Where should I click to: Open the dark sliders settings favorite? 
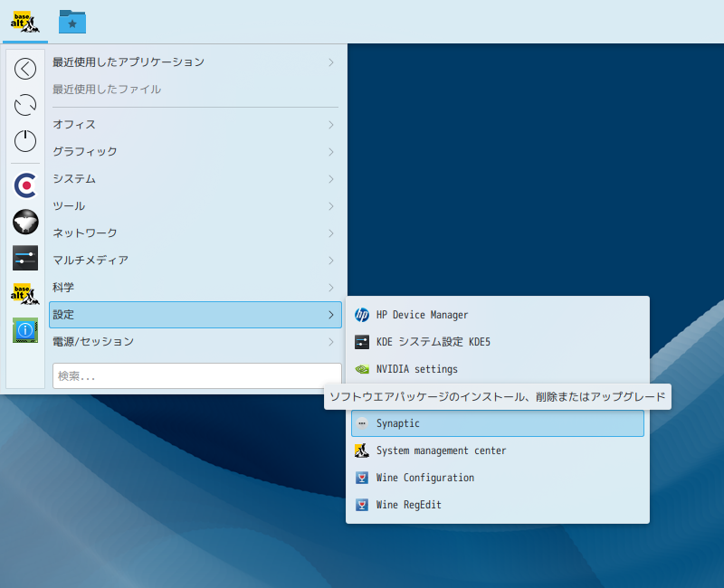[25, 258]
